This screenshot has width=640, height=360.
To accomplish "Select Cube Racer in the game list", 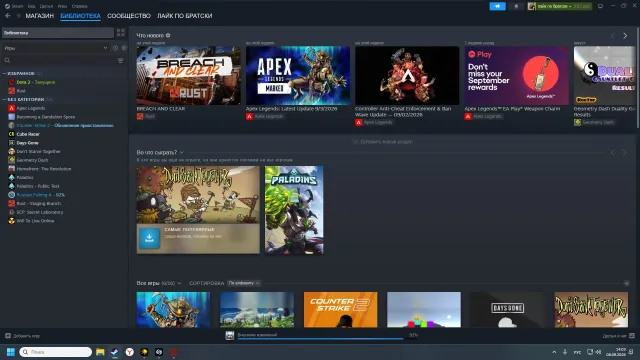I will tap(28, 134).
